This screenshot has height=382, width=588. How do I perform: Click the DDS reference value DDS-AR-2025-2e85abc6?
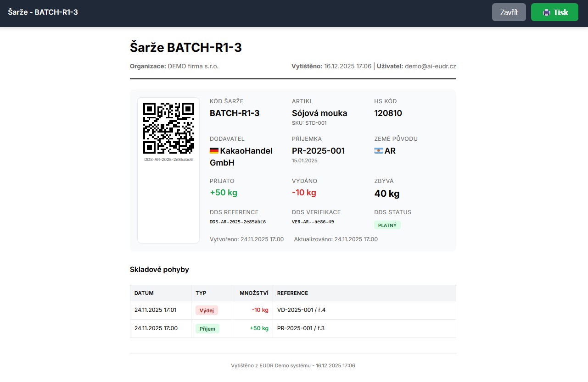point(238,222)
